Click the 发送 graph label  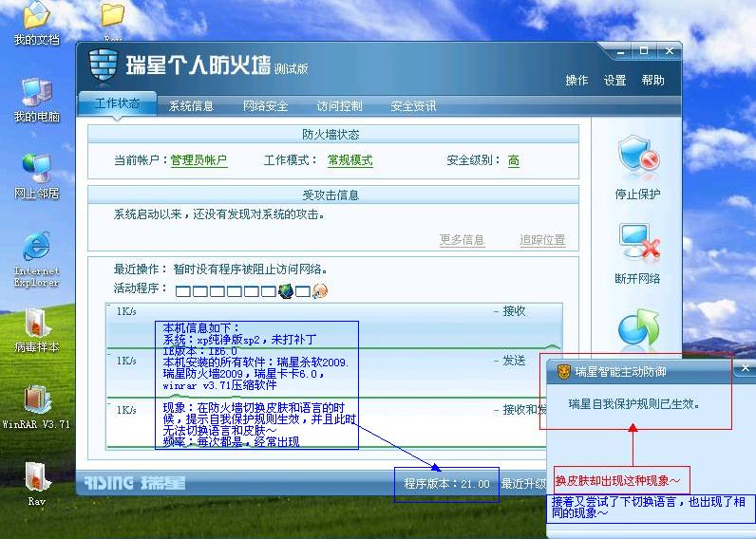pos(514,361)
